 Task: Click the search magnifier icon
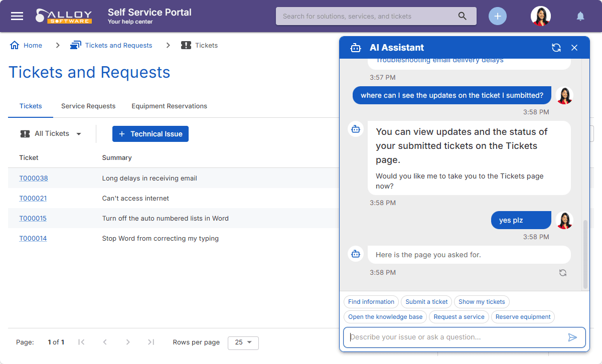point(463,16)
